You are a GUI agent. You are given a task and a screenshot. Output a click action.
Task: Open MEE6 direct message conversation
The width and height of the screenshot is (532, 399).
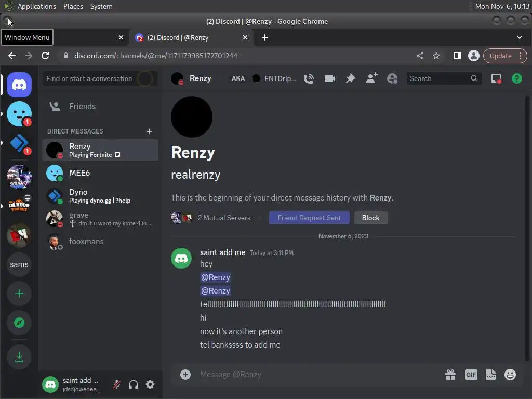click(100, 173)
